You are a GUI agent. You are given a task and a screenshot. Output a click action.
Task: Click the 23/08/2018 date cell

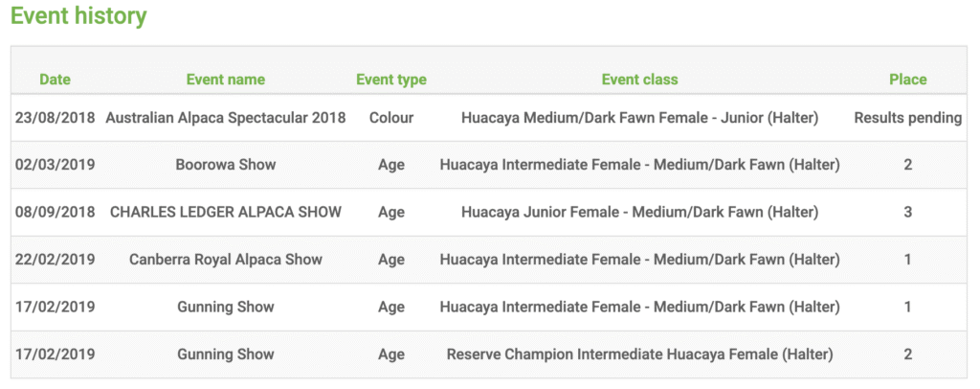coord(55,118)
